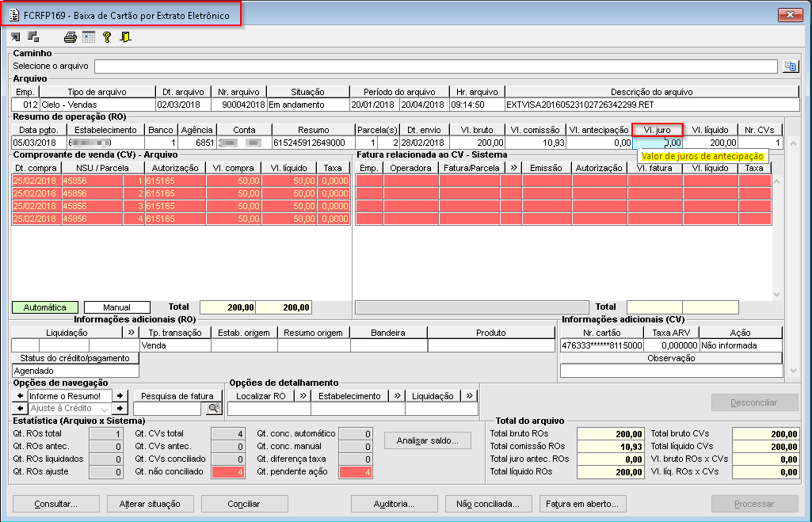Screen dimensions: 812x522
Task: Click the red Qt. não conciliado value
Action: tap(228, 472)
